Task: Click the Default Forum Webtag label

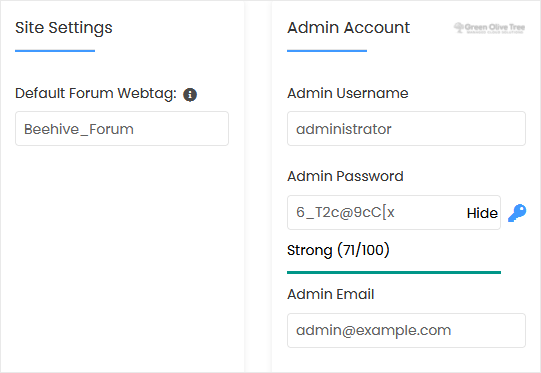Action: (x=96, y=94)
